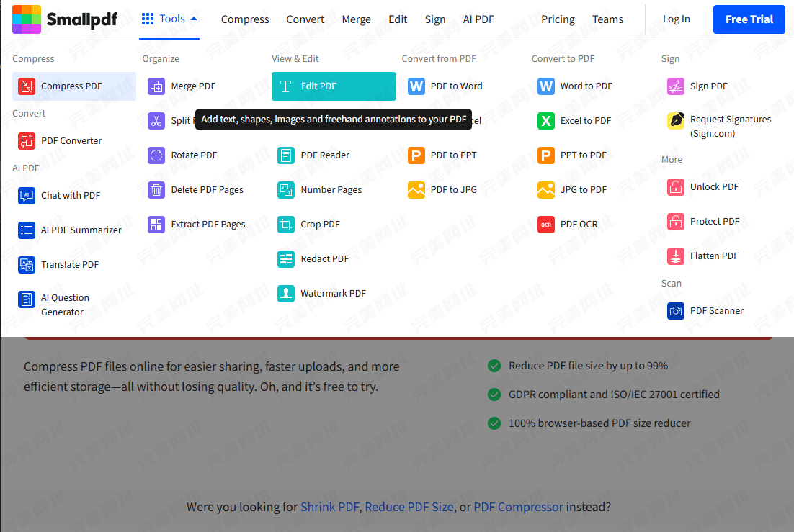Start the Free Trial button

pyautogui.click(x=749, y=19)
